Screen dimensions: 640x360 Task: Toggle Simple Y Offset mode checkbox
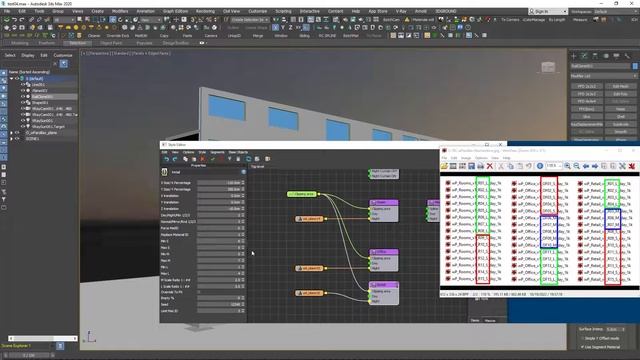(x=582, y=338)
